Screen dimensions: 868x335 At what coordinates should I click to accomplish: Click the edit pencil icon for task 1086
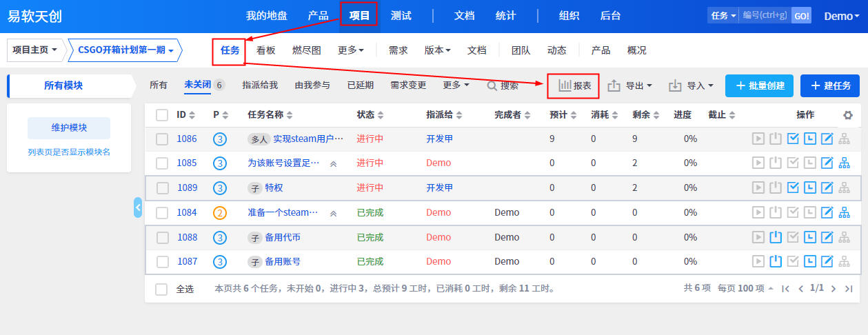point(827,139)
